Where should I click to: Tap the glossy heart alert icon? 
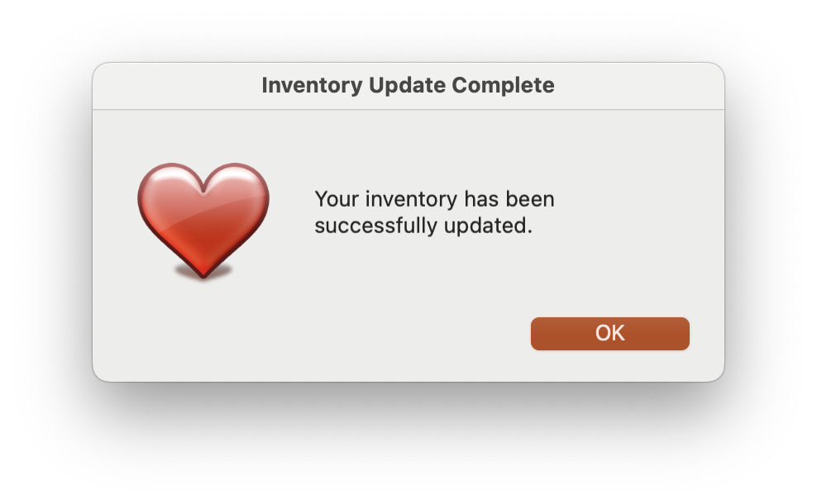(203, 219)
